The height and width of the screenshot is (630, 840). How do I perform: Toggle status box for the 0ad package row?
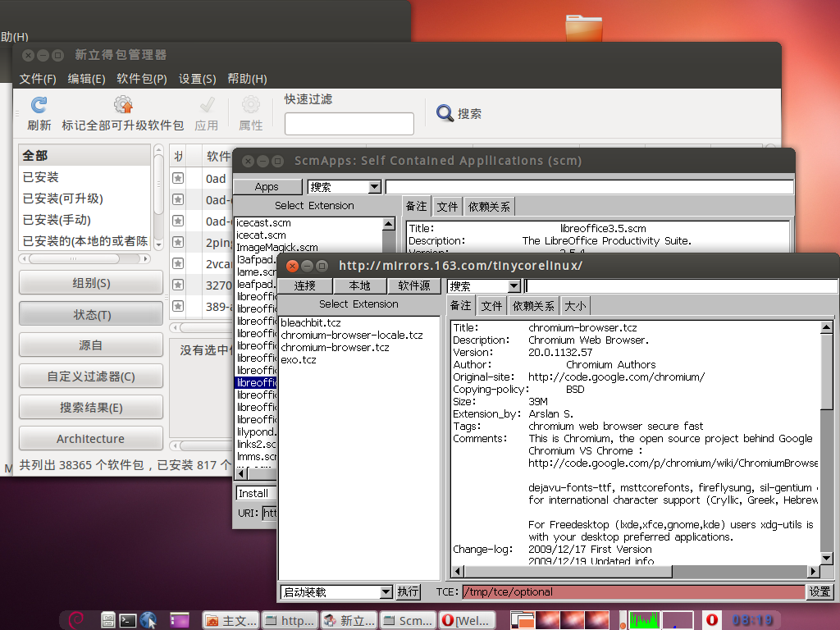point(178,178)
